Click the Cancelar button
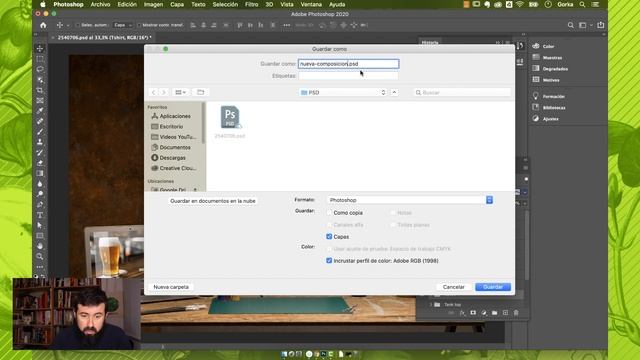Viewport: 640px width, 360px height. 453,287
